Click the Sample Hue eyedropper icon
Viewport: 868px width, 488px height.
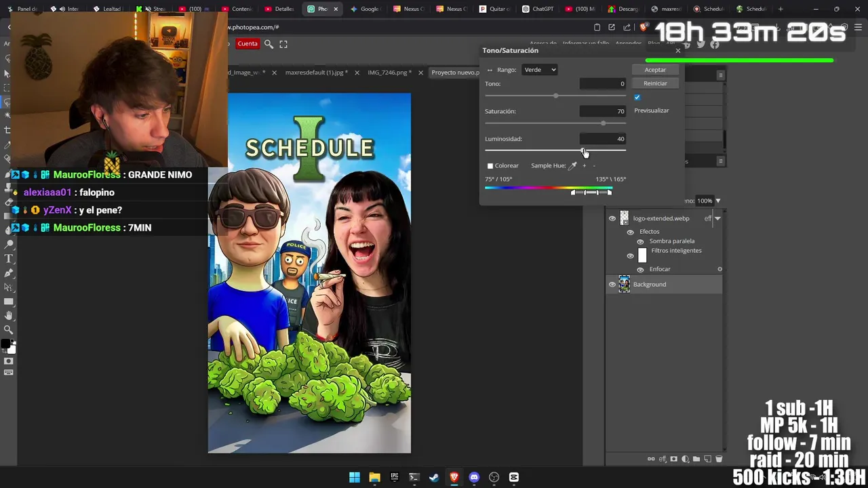coord(573,165)
